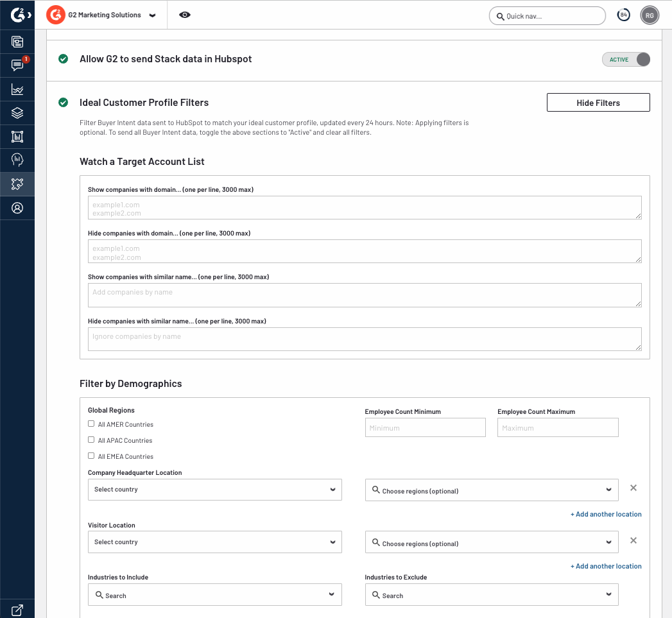672x618 pixels.
Task: Click the Hide Filters button
Action: 598,103
